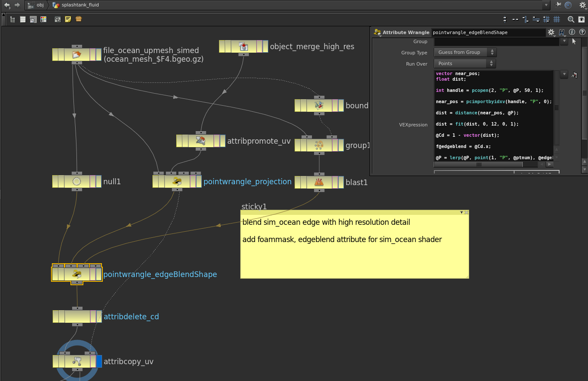Click the first node layout alignment icon
The image size is (588, 381).
click(x=505, y=19)
